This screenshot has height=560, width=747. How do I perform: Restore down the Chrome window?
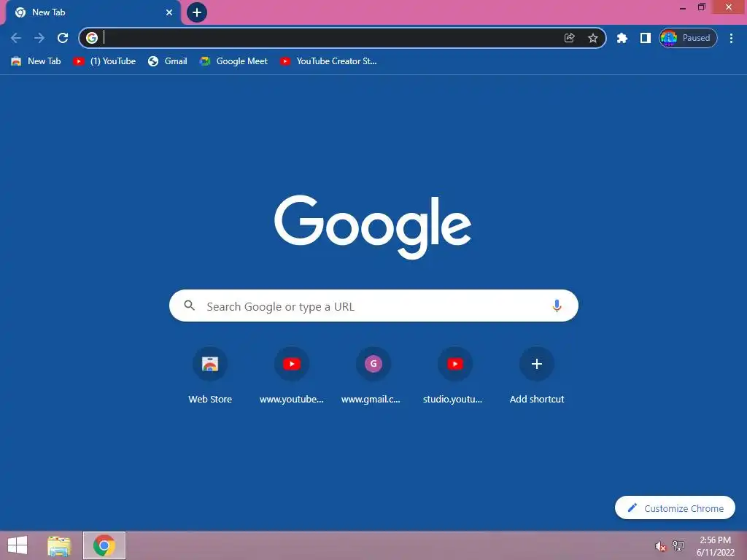701,7
